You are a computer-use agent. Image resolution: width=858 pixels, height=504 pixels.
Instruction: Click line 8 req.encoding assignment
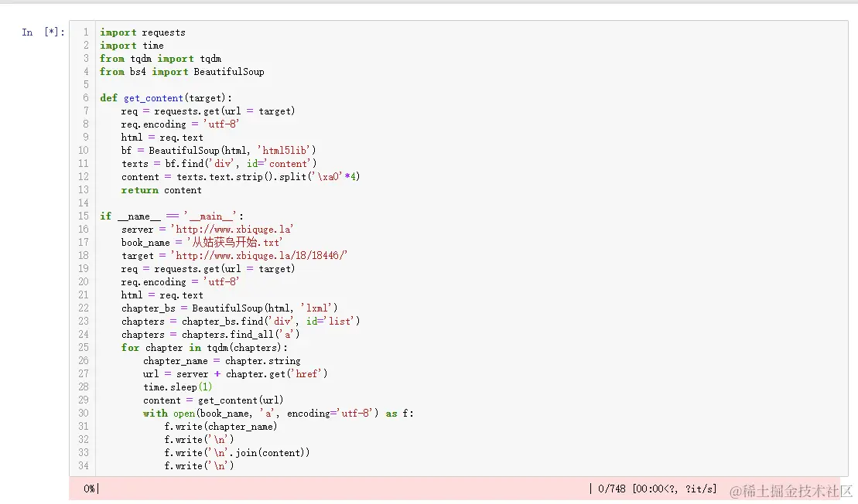(180, 124)
